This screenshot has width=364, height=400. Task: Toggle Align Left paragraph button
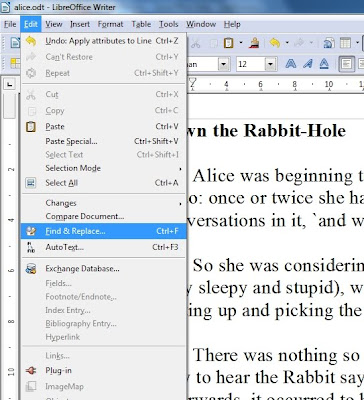point(346,63)
